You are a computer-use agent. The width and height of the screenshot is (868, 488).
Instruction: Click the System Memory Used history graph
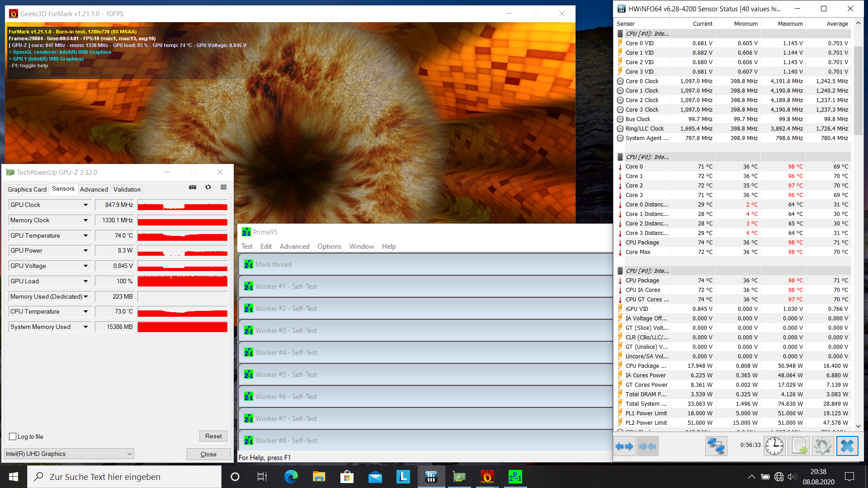[183, 327]
